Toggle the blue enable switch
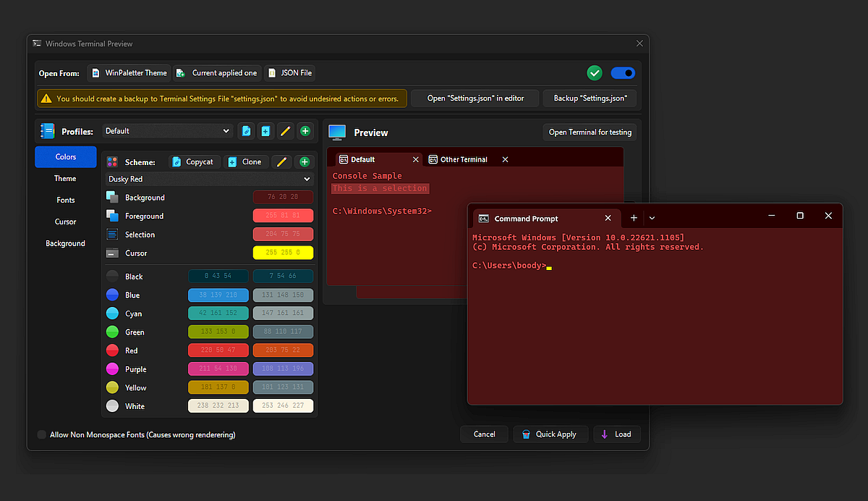The height and width of the screenshot is (501, 868). pos(623,72)
